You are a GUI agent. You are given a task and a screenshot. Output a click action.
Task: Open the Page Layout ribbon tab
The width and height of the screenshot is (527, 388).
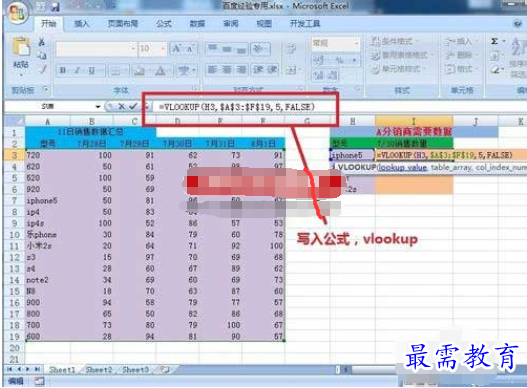[x=123, y=23]
